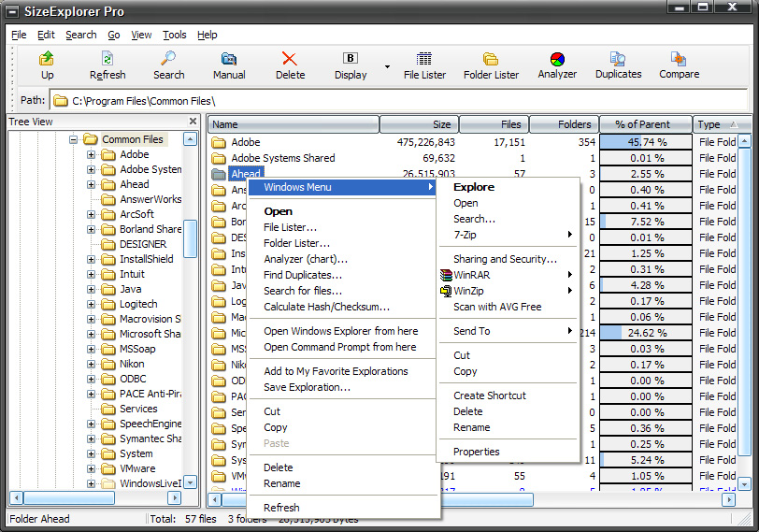Screen dimensions: 759x532
Task: Sort list by Size column header
Action: [419, 124]
